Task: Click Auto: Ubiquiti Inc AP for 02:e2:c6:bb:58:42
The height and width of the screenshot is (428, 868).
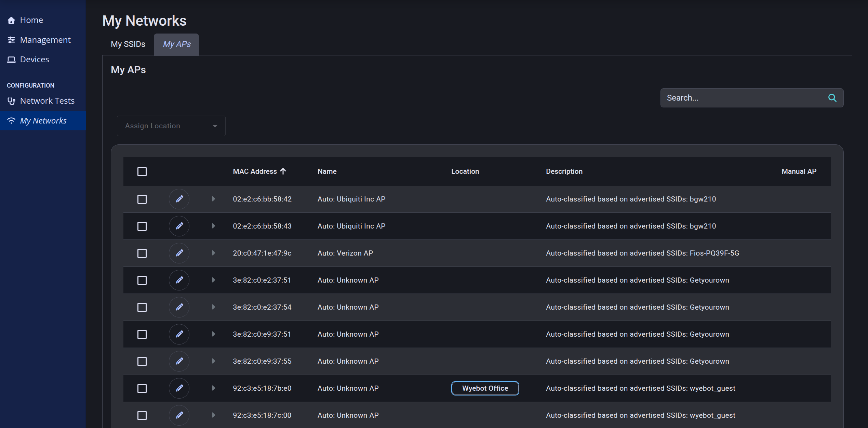Action: pos(351,199)
